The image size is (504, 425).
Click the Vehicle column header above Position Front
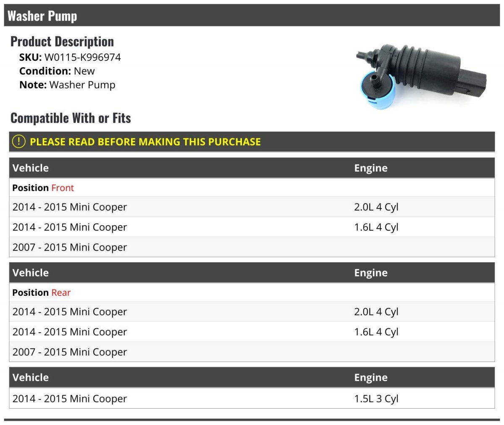(31, 168)
